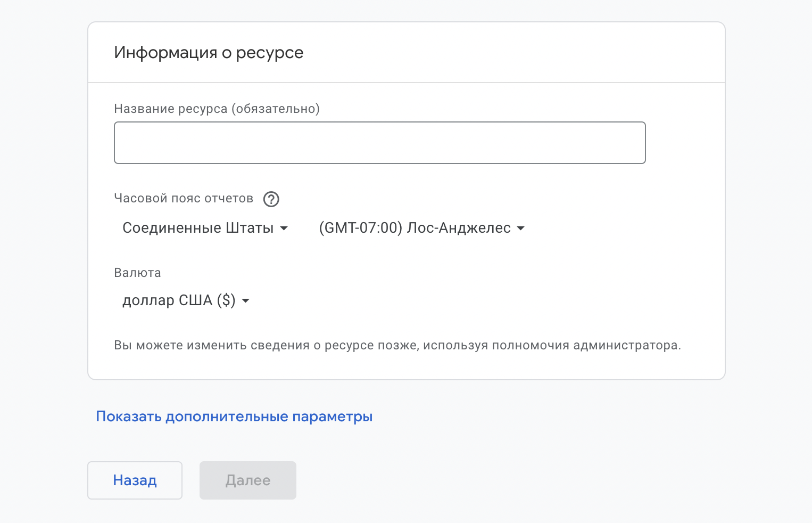Click the arrow next to Соединенные Штаты
The height and width of the screenshot is (523, 812).
coord(284,228)
